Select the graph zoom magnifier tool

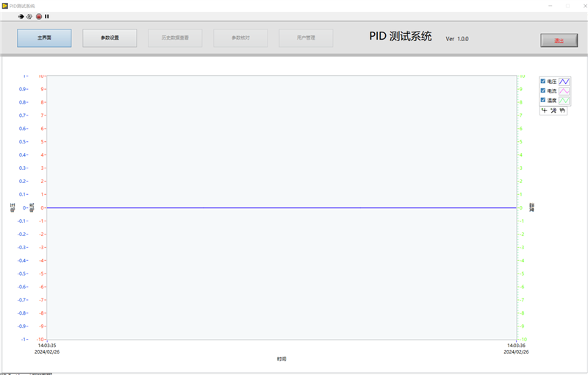click(553, 110)
